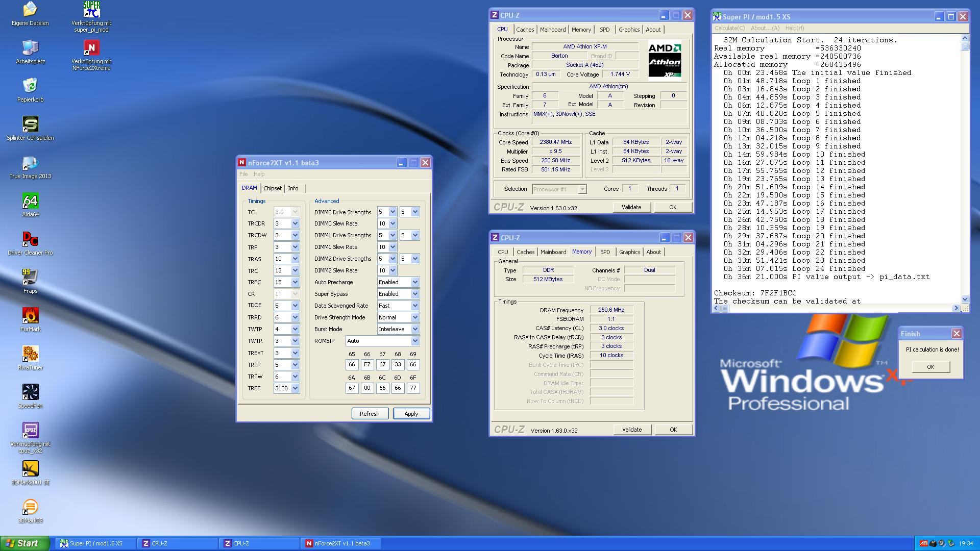
Task: Expand the TRFC value dropdown
Action: pyautogui.click(x=295, y=282)
